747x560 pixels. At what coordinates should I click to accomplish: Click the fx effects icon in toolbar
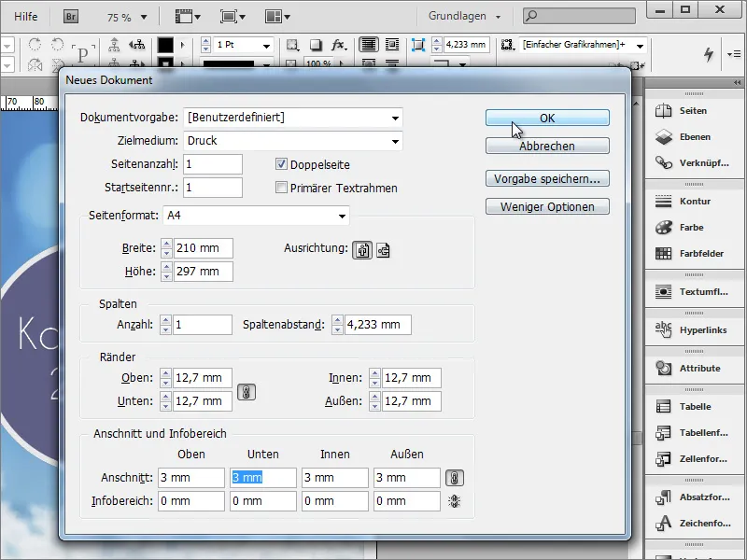tap(338, 45)
